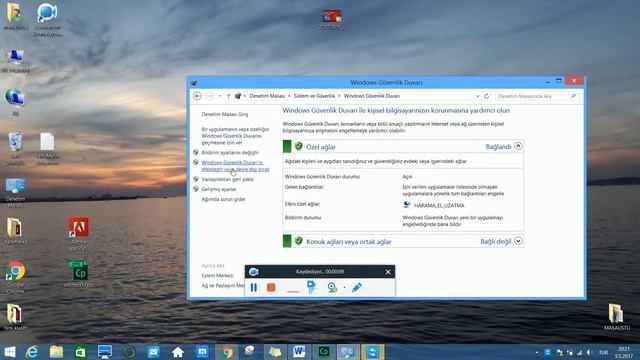This screenshot has height=360, width=640.
Task: Show hidden tray icons arrow
Action: point(537,352)
